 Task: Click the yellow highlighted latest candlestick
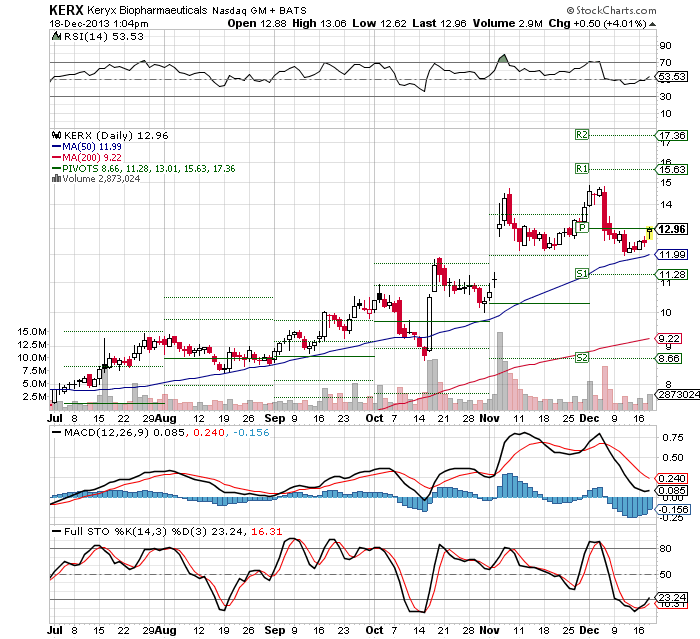(650, 233)
